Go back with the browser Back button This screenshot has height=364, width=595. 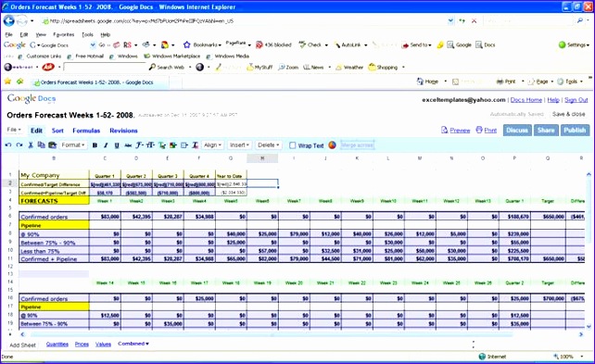pos(8,20)
